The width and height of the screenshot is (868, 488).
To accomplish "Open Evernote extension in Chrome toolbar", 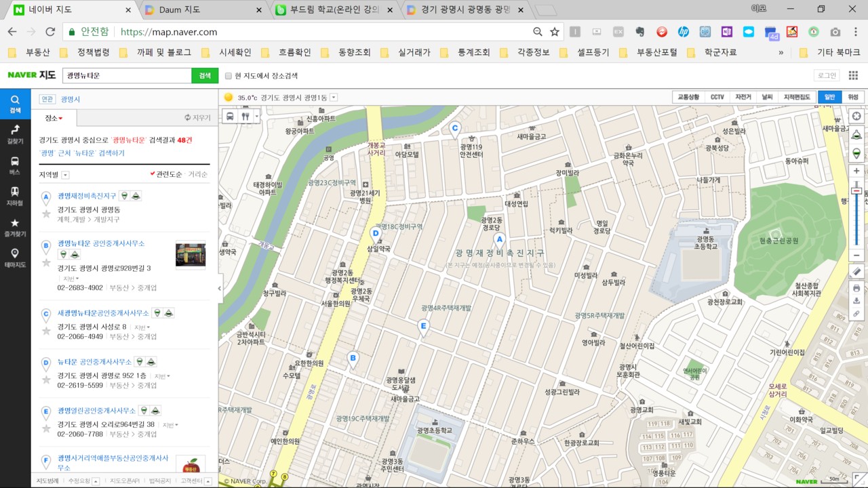I will tap(639, 32).
